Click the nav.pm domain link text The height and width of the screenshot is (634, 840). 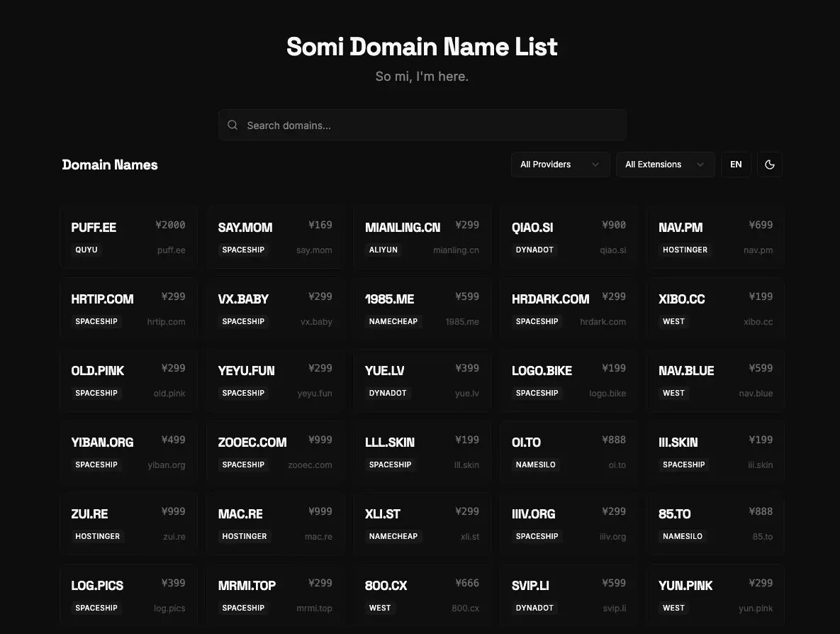pos(758,250)
